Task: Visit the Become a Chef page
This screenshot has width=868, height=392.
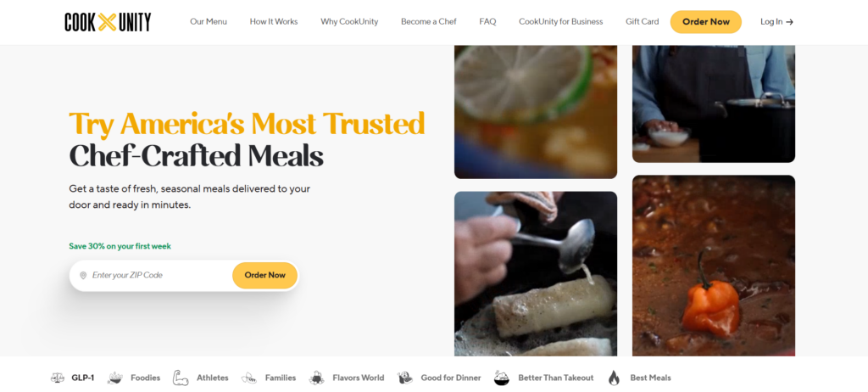Action: [428, 21]
